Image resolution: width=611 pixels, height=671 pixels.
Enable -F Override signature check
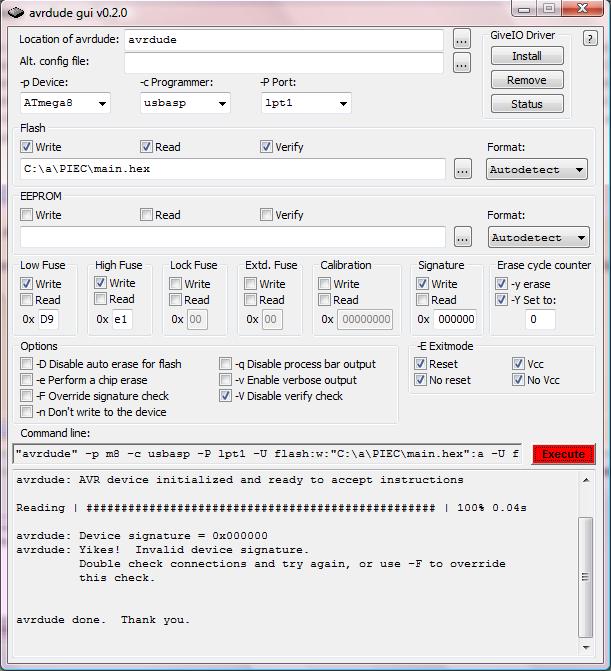click(26, 395)
